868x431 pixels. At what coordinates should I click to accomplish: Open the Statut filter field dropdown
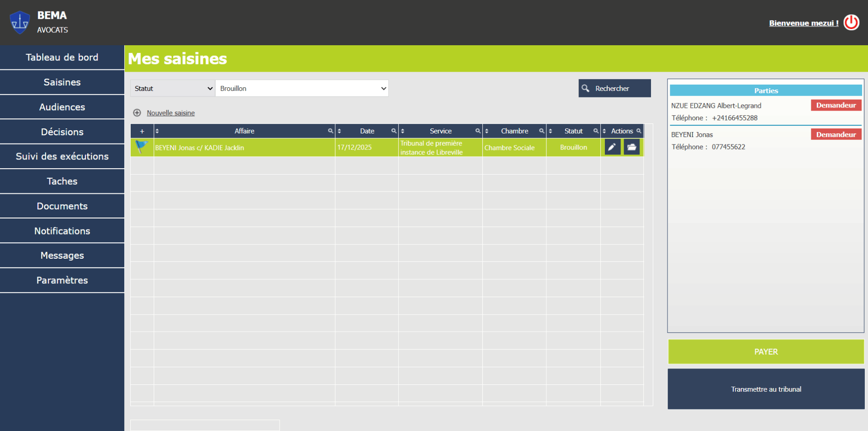point(173,88)
